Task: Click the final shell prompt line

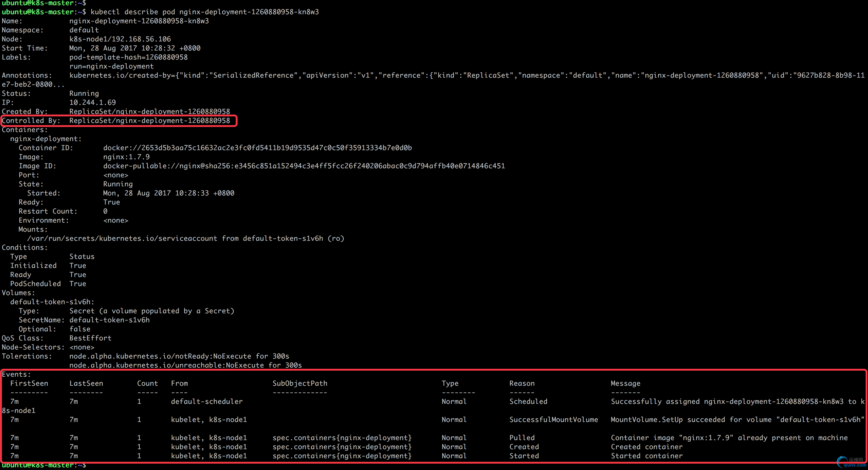Action: tap(44, 465)
